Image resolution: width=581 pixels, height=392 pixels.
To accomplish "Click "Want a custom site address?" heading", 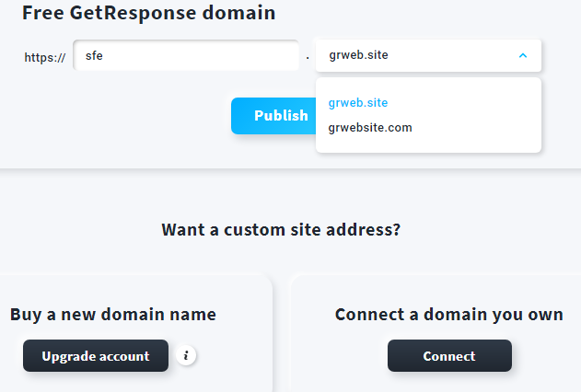I will 281,230.
